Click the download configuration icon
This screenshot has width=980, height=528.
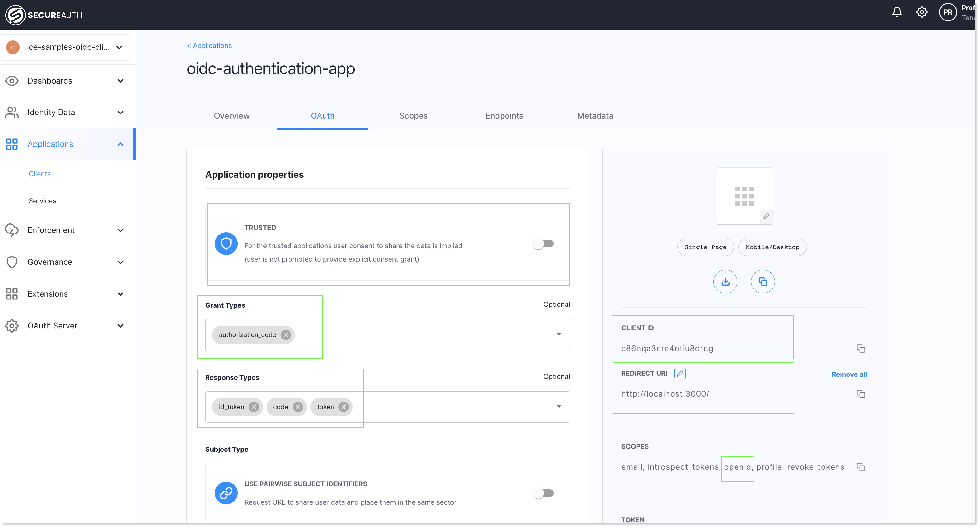coord(725,282)
